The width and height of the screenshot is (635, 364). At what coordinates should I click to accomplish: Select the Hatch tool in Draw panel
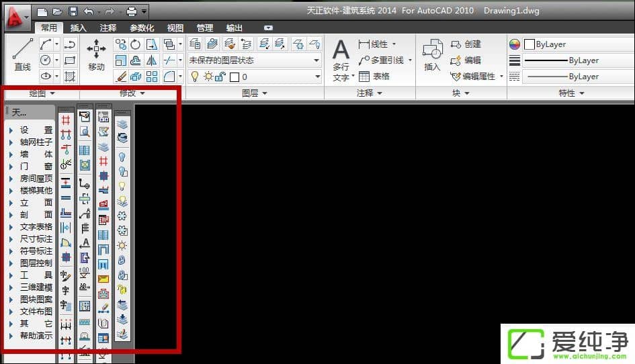tap(70, 77)
